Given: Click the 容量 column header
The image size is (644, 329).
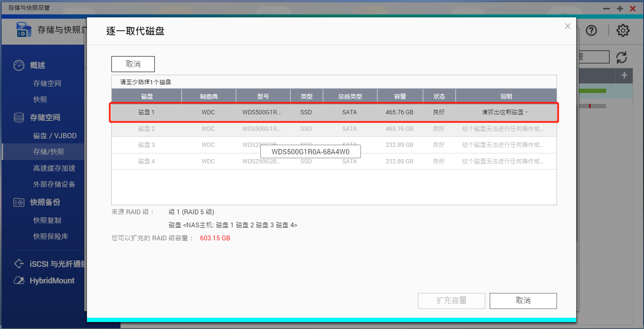Looking at the screenshot, I should (400, 96).
